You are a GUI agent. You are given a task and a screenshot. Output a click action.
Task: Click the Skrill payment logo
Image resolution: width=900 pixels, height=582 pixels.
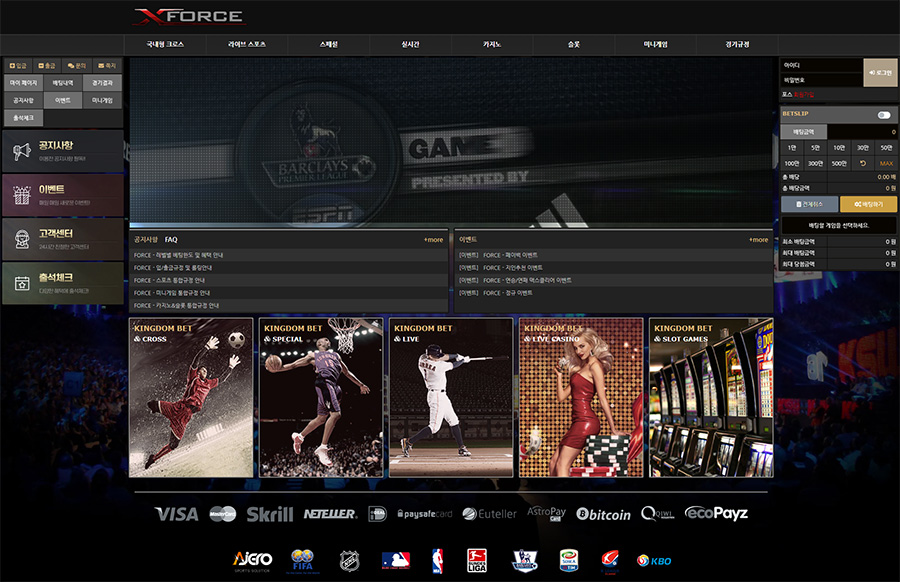click(x=270, y=514)
